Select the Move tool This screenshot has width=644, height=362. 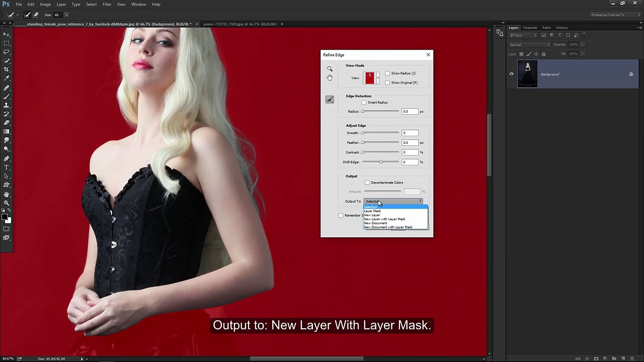coord(7,34)
